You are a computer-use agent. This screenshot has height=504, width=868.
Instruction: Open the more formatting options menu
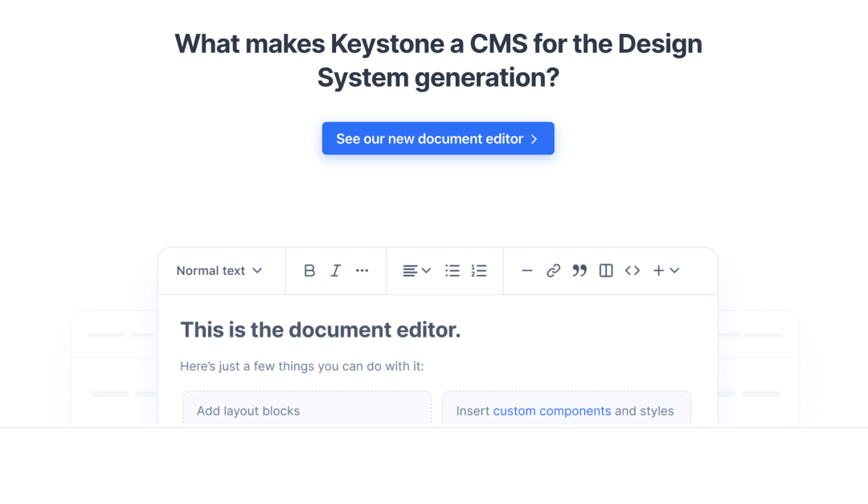coord(362,270)
